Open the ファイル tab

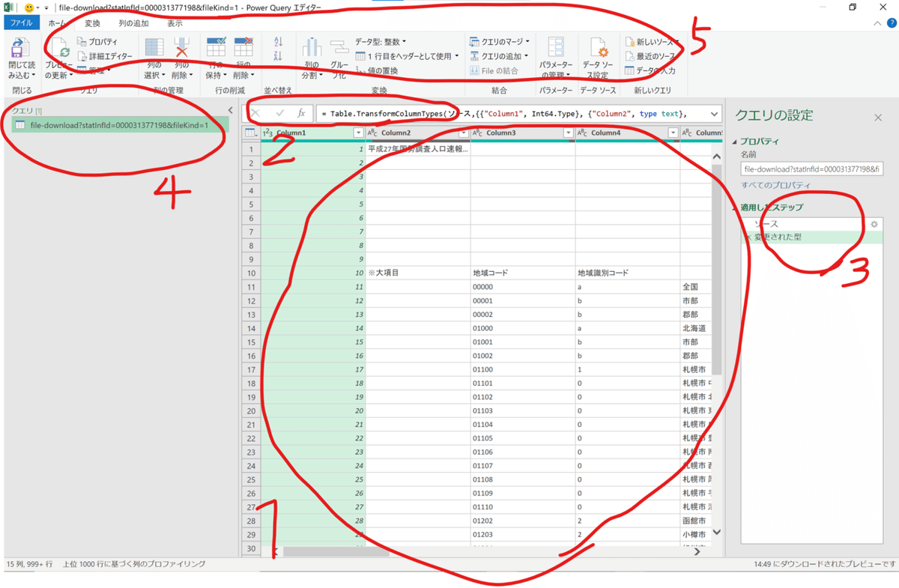point(21,23)
